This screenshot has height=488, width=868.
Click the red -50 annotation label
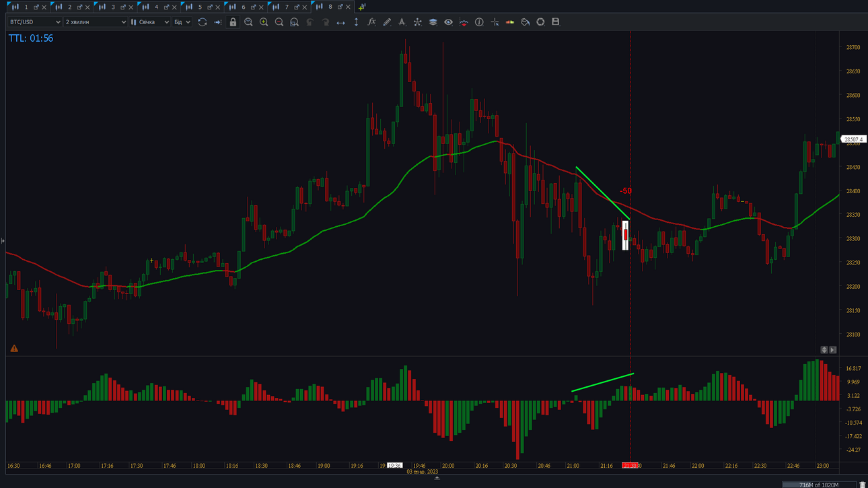point(626,191)
